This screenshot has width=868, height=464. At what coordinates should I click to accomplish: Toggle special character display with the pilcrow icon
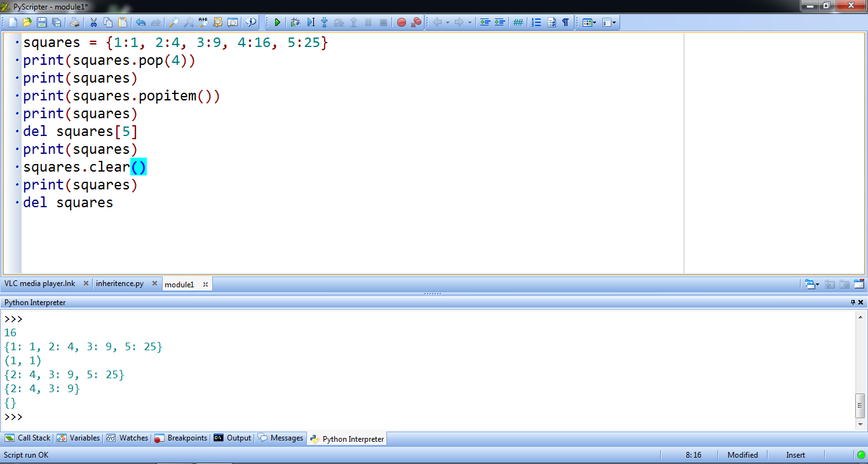click(x=566, y=22)
